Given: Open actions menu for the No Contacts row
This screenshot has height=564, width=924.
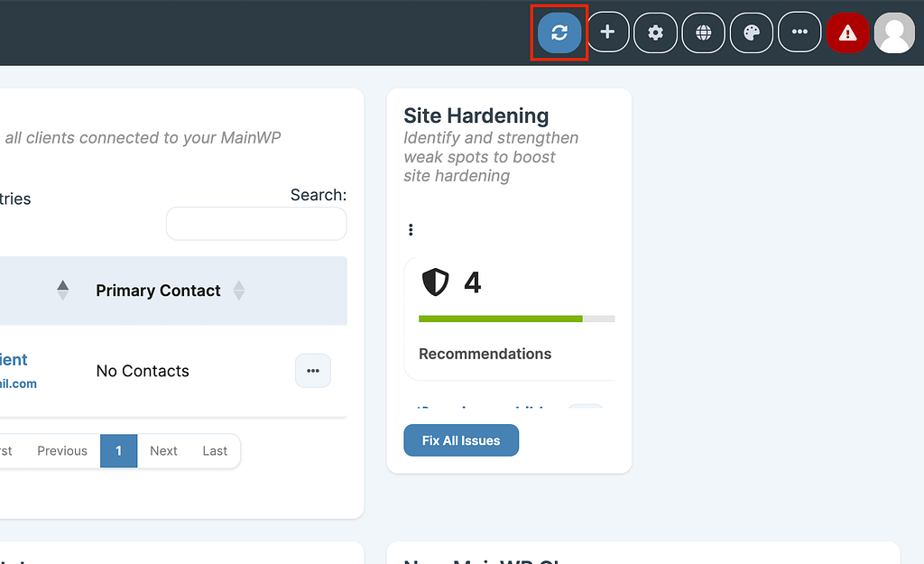Looking at the screenshot, I should click(x=313, y=371).
